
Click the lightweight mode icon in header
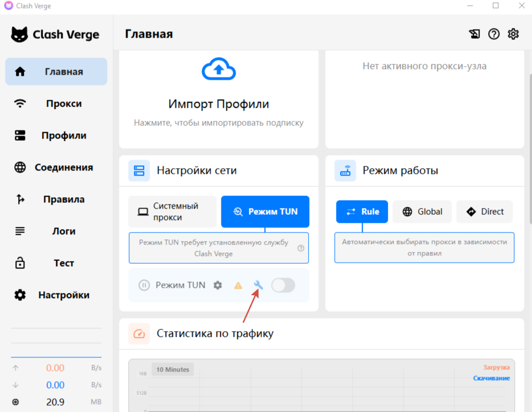point(474,34)
